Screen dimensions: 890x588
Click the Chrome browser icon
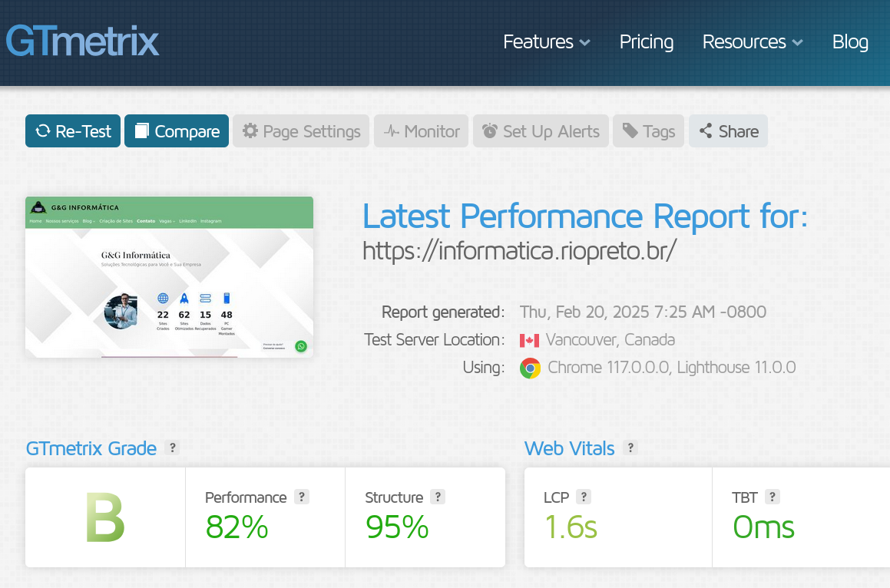click(x=530, y=368)
